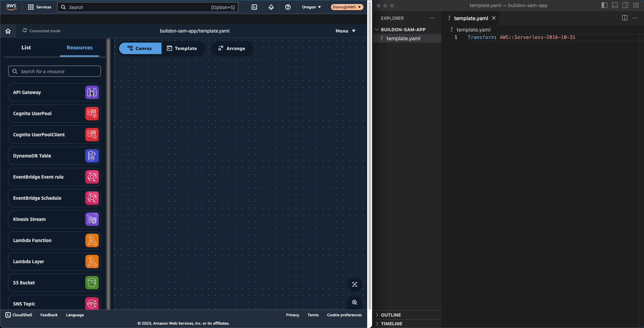
Task: Select the S3 Bucket resource icon
Action: point(92,283)
